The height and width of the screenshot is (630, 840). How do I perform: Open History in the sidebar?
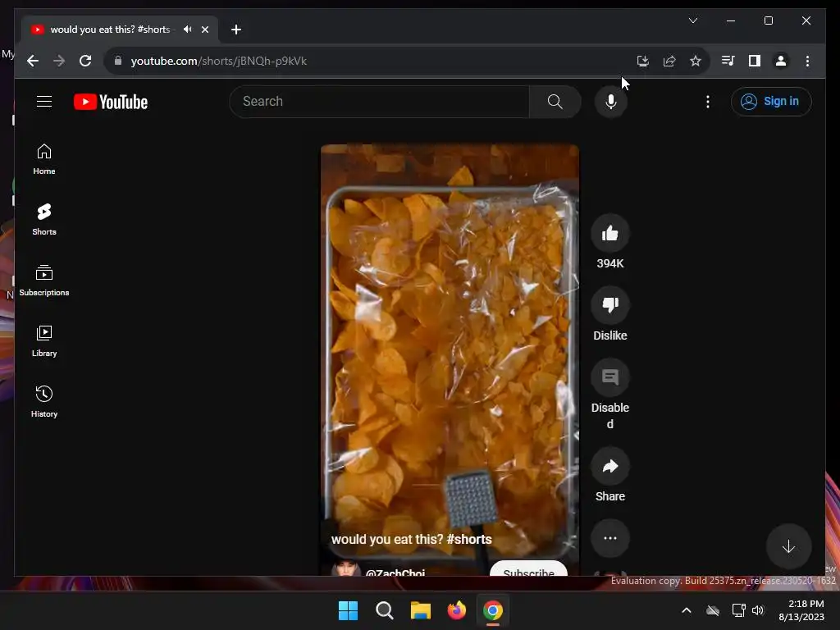tap(44, 402)
